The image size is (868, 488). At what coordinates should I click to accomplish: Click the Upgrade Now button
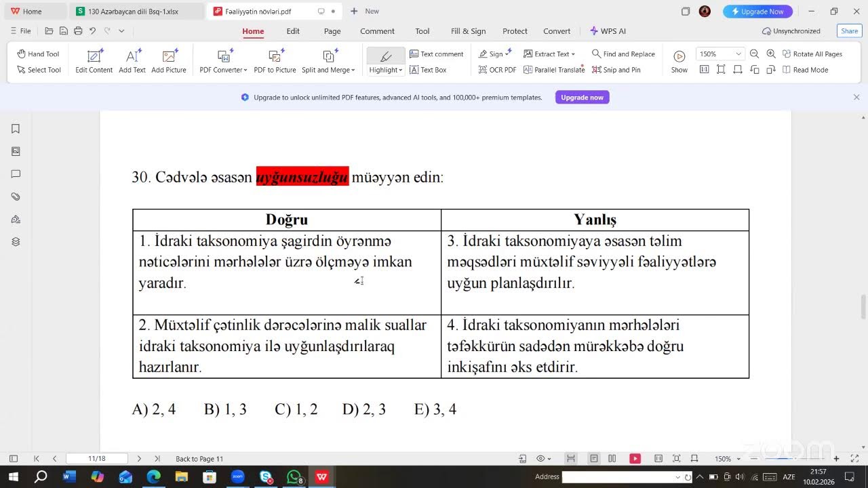[x=757, y=12]
